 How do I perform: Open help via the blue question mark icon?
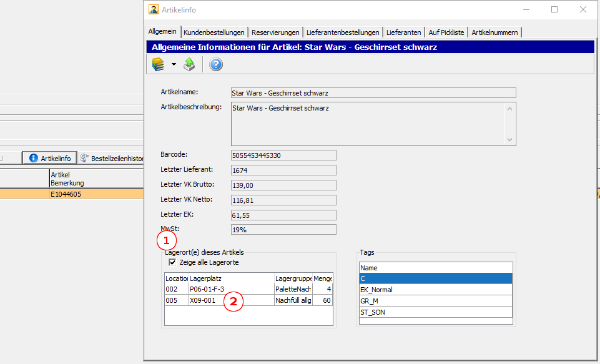[216, 64]
